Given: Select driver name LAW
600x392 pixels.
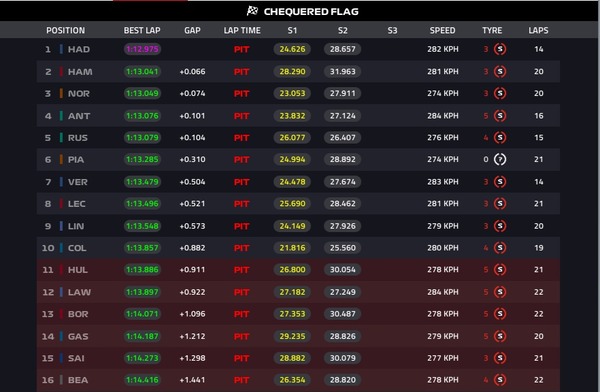Looking at the screenshot, I should pos(79,292).
